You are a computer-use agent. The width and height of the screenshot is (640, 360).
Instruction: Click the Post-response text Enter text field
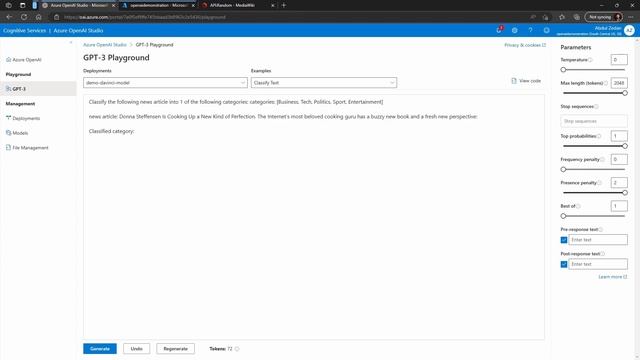(598, 264)
